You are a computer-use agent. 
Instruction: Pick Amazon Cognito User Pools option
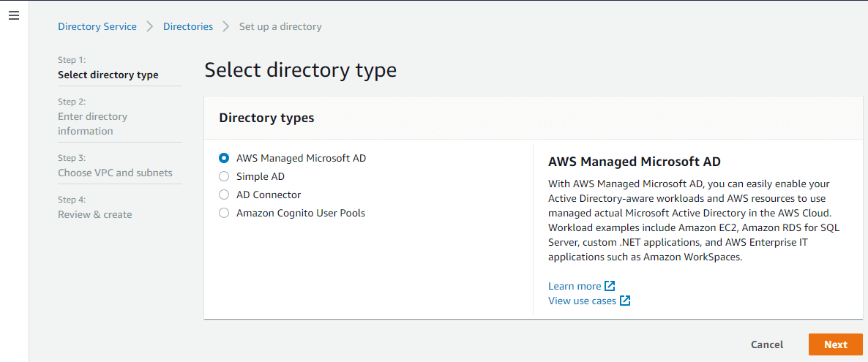click(224, 213)
